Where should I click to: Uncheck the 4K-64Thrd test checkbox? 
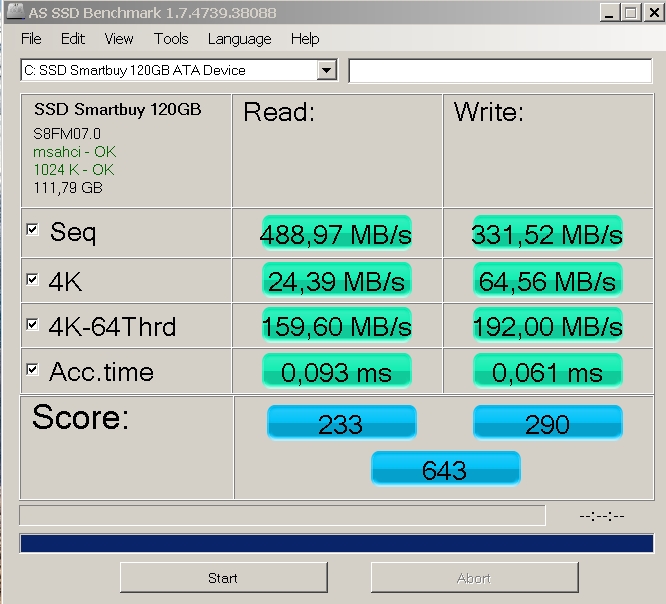coord(32,325)
